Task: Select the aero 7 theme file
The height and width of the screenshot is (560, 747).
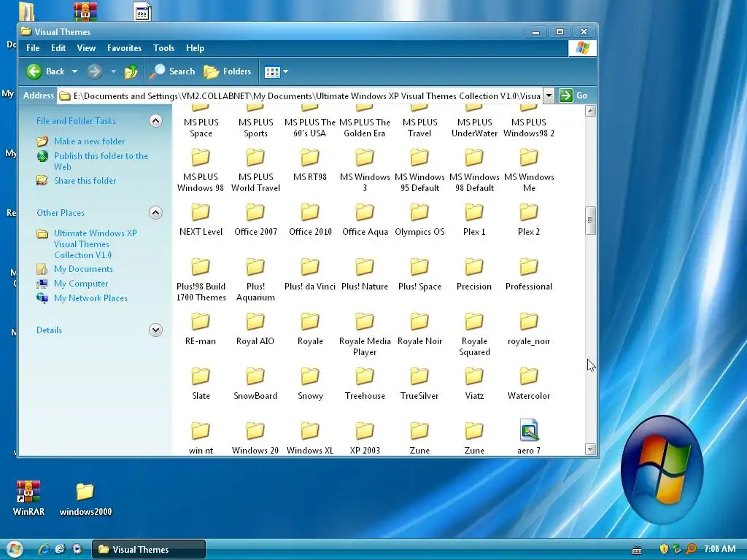Action: (529, 437)
